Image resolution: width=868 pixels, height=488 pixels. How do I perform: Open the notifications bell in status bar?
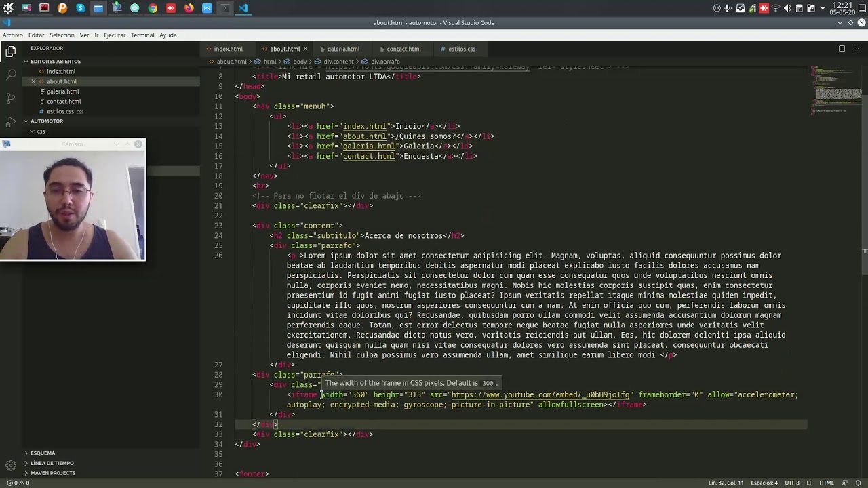click(860, 483)
